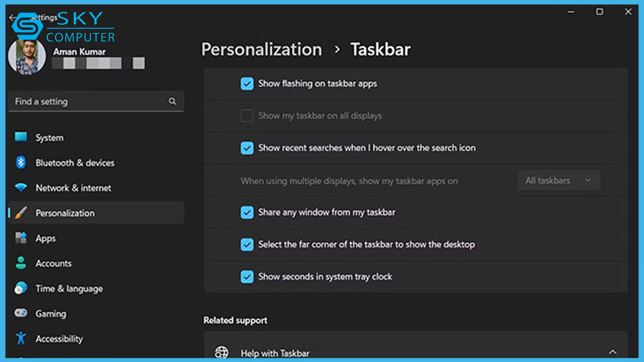Open the All taskbars dropdown
644x362 pixels.
tap(558, 180)
